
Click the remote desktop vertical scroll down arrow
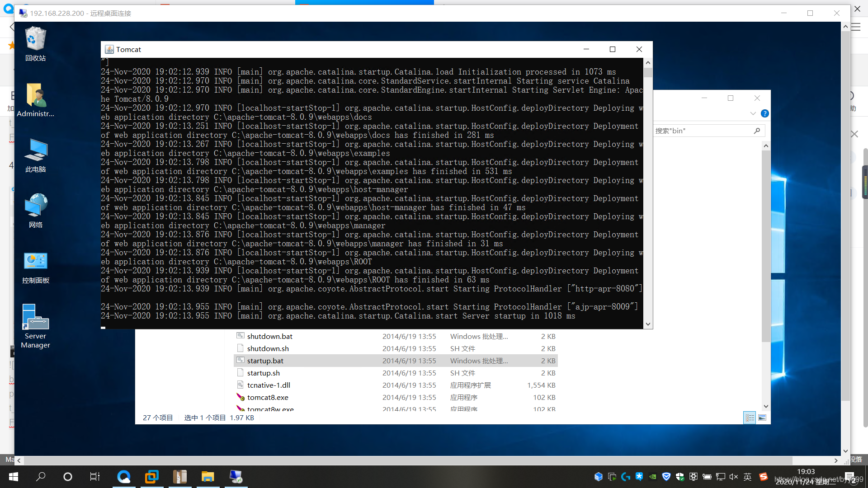point(845,451)
